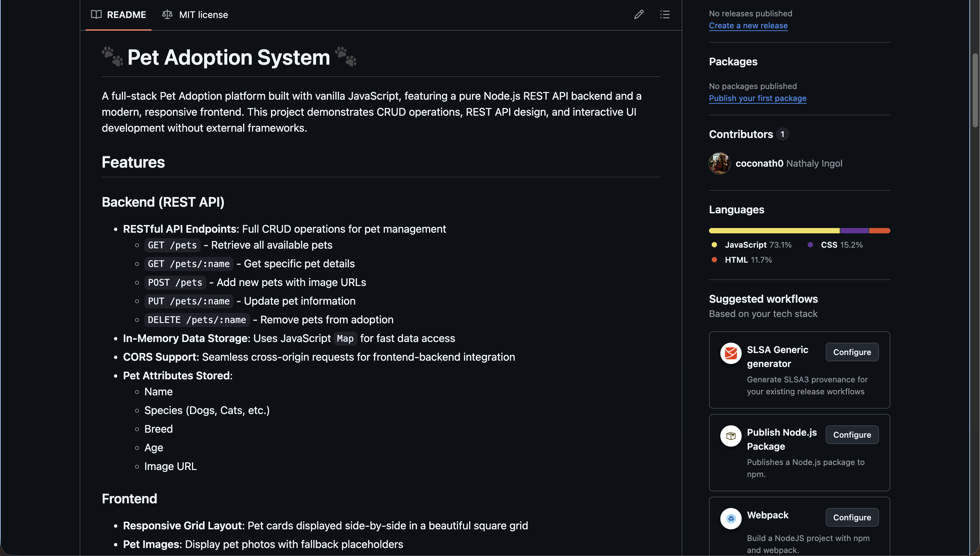Click the README book icon
This screenshot has width=980, height=556.
(96, 15)
